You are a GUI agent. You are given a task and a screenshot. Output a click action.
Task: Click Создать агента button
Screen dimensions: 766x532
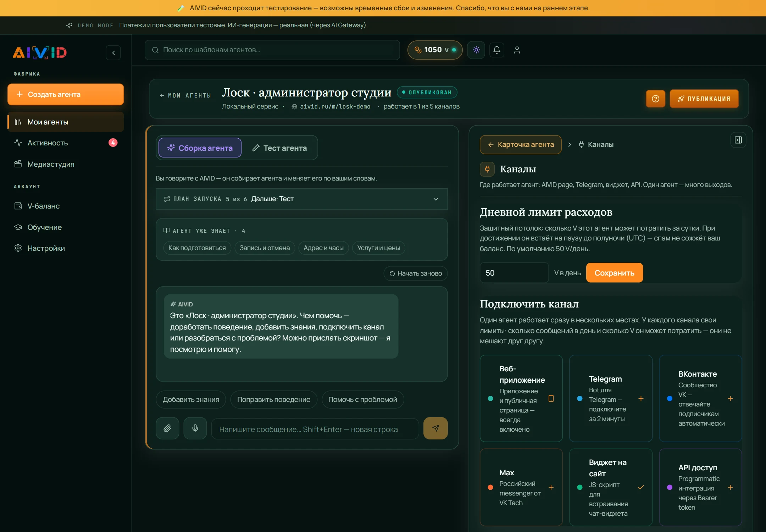click(x=66, y=94)
